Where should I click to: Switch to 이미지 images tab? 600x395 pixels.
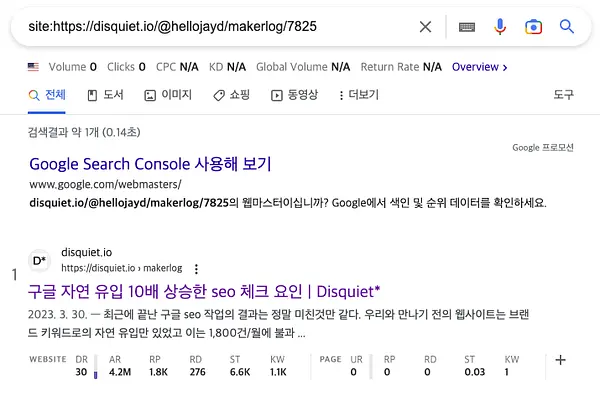point(168,95)
